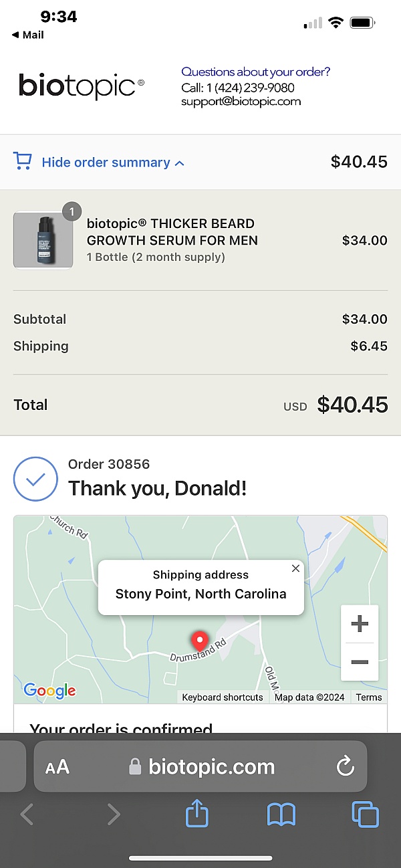Tap the Hide order summary link
The height and width of the screenshot is (868, 401).
tap(106, 162)
